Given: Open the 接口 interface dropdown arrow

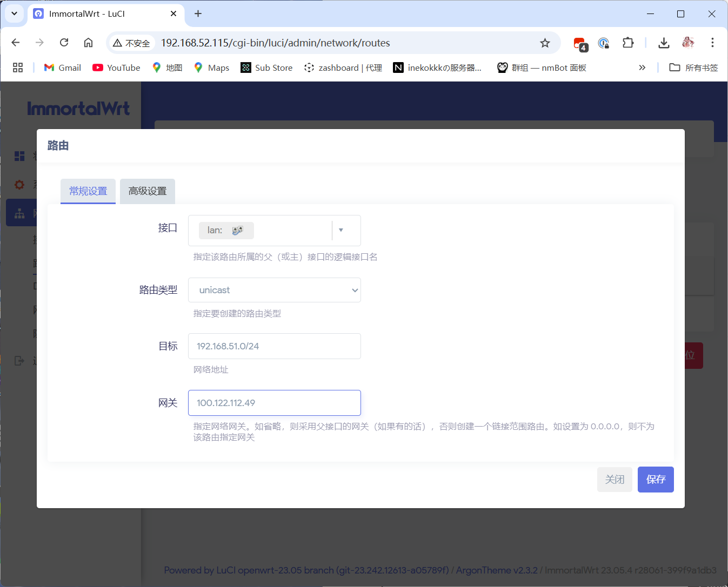Looking at the screenshot, I should (341, 230).
